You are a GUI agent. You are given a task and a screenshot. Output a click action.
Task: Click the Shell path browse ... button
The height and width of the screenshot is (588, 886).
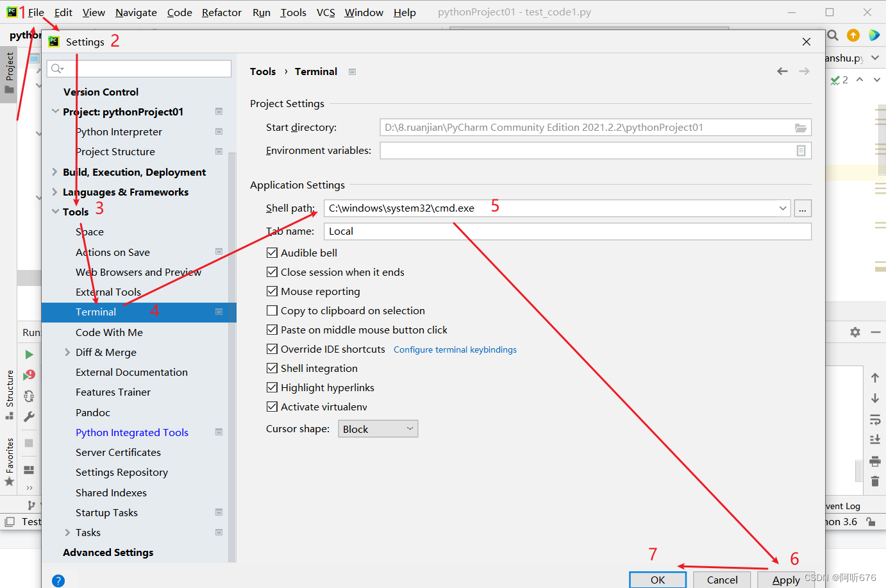[x=803, y=208]
